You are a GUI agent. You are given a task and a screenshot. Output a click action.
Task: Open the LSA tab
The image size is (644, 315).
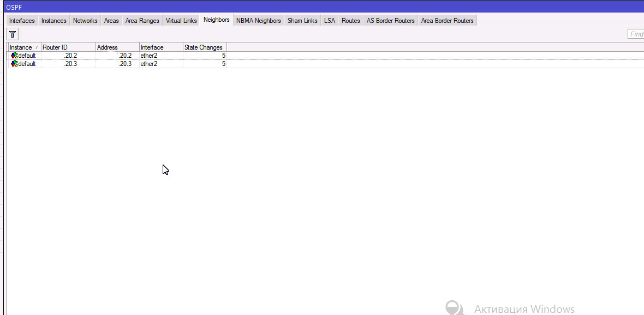coord(330,21)
